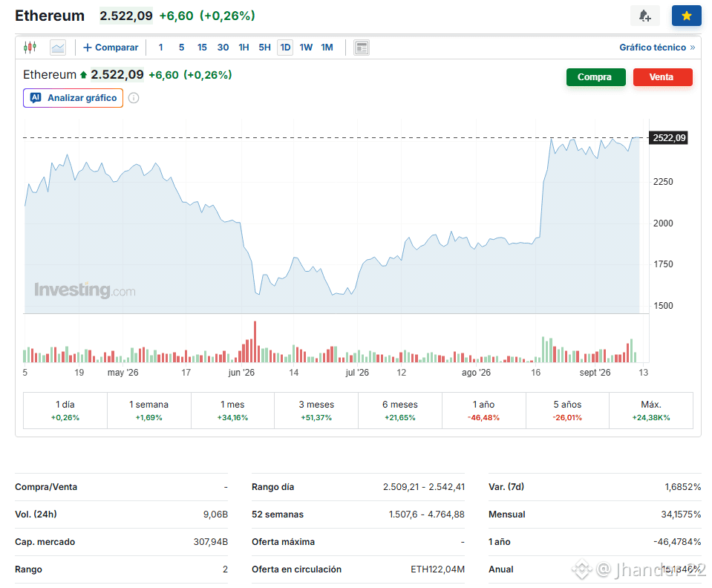Show the Máx. historical range
This screenshot has height=588, width=712.
650,411
